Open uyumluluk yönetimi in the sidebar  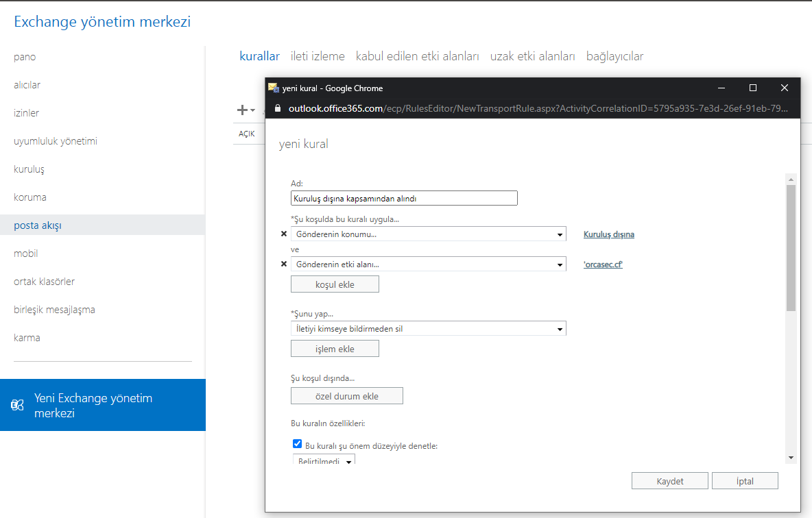[56, 140]
